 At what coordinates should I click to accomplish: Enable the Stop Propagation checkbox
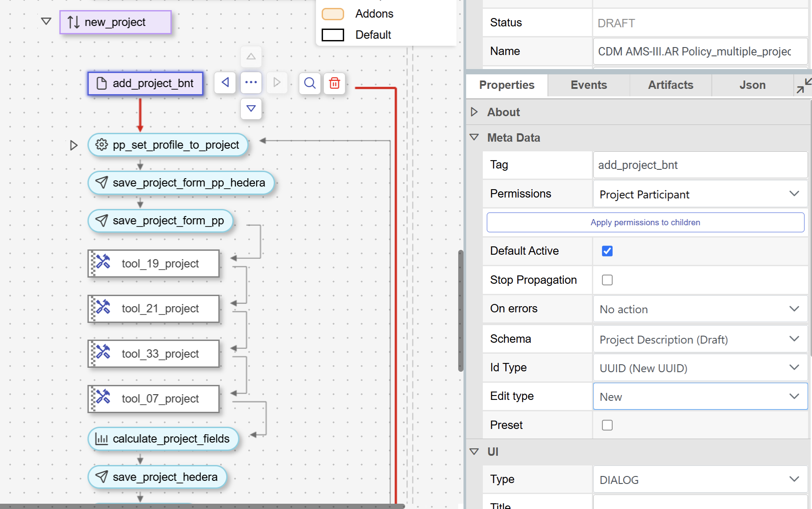(x=607, y=280)
